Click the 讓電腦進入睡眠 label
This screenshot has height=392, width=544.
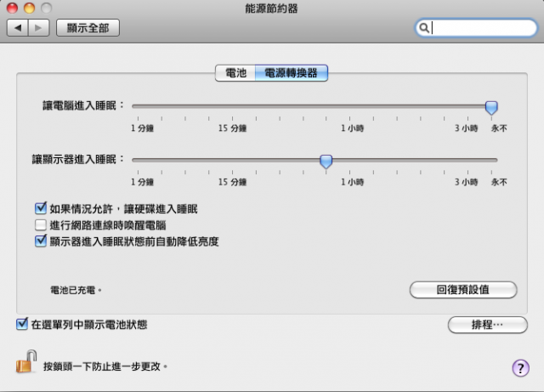[x=83, y=105]
